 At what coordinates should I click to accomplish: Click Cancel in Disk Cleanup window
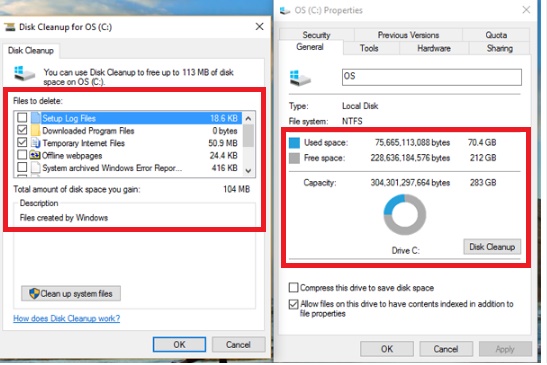click(x=238, y=345)
